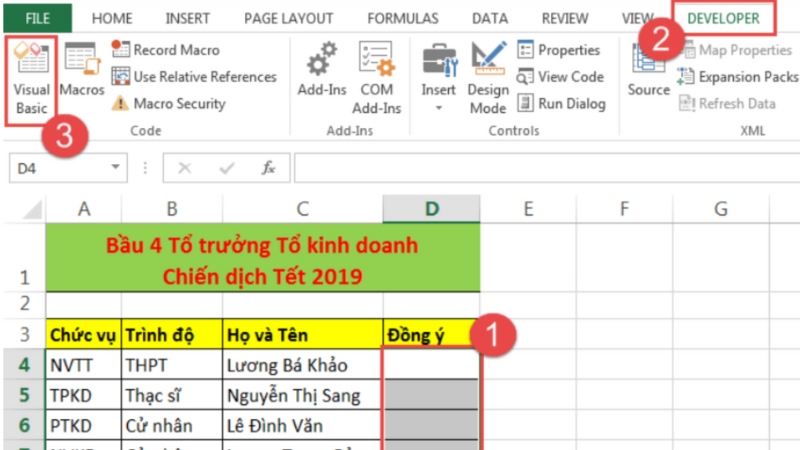Open the Visual Basic editor
Image resolution: width=800 pixels, height=450 pixels.
click(x=31, y=80)
